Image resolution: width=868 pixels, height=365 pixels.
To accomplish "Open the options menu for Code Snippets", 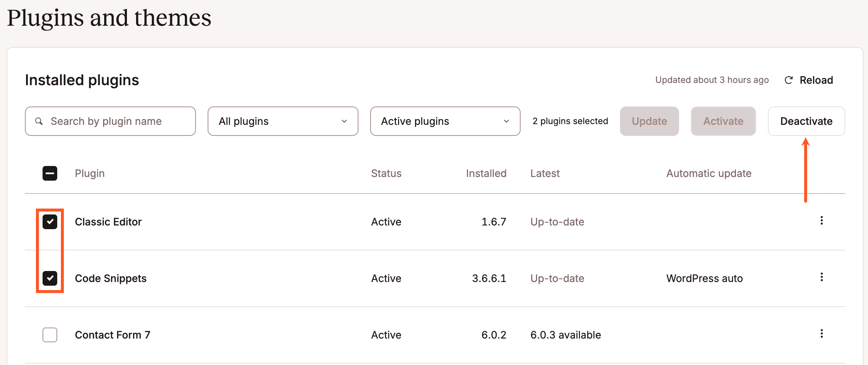I will [x=822, y=278].
